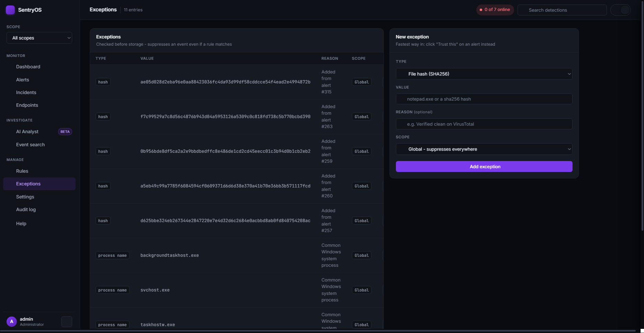Viewport: 644px width, 333px height.
Task: Click the Reason optional input field
Action: [484, 124]
